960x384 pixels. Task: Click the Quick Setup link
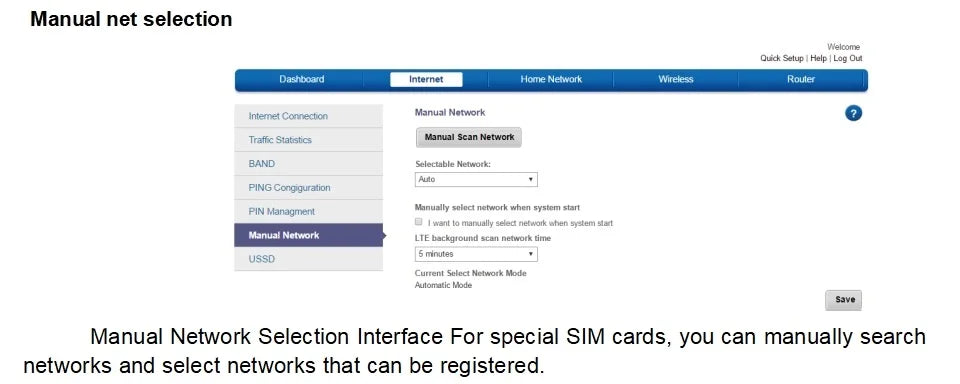pyautogui.click(x=781, y=58)
